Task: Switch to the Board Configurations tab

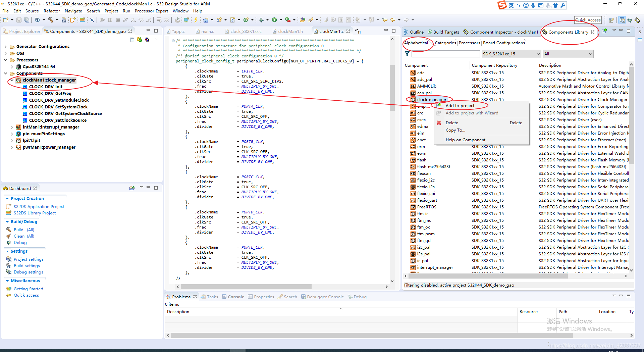Action: coord(504,43)
